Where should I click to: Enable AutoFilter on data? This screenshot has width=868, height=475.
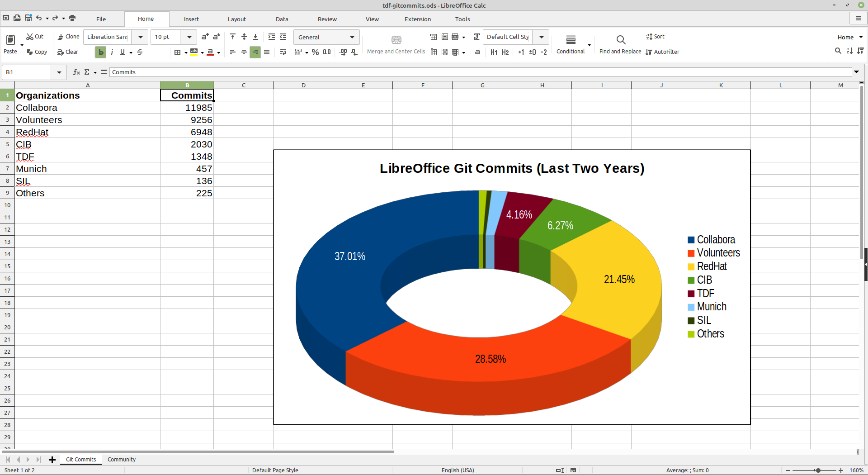pyautogui.click(x=663, y=52)
